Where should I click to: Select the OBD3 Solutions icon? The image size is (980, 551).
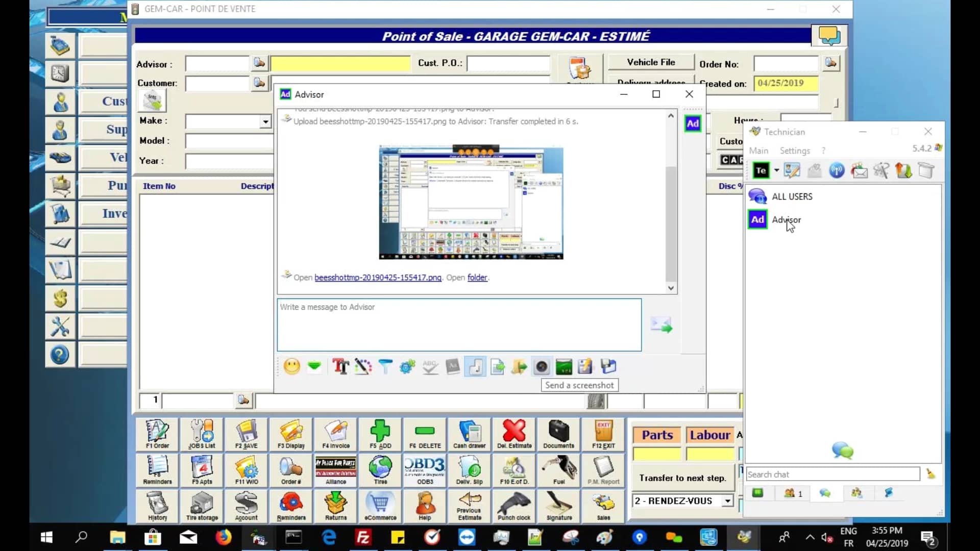(x=424, y=470)
